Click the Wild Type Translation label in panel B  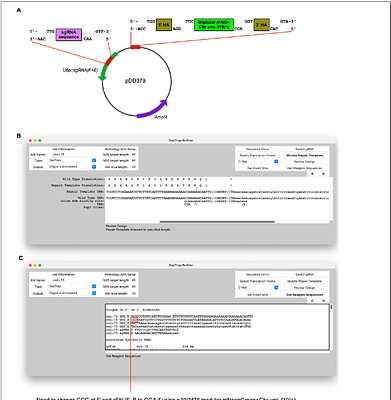(x=83, y=179)
